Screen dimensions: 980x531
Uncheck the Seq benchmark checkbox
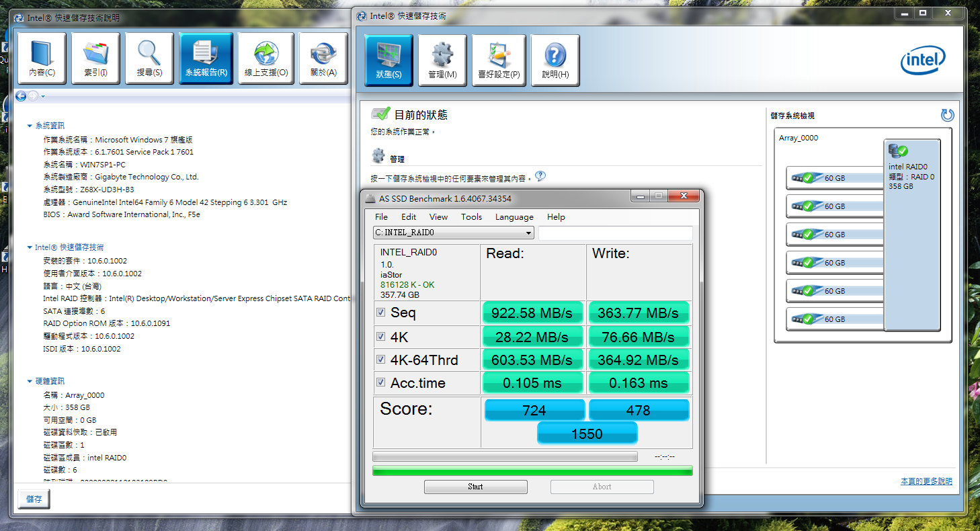point(381,313)
